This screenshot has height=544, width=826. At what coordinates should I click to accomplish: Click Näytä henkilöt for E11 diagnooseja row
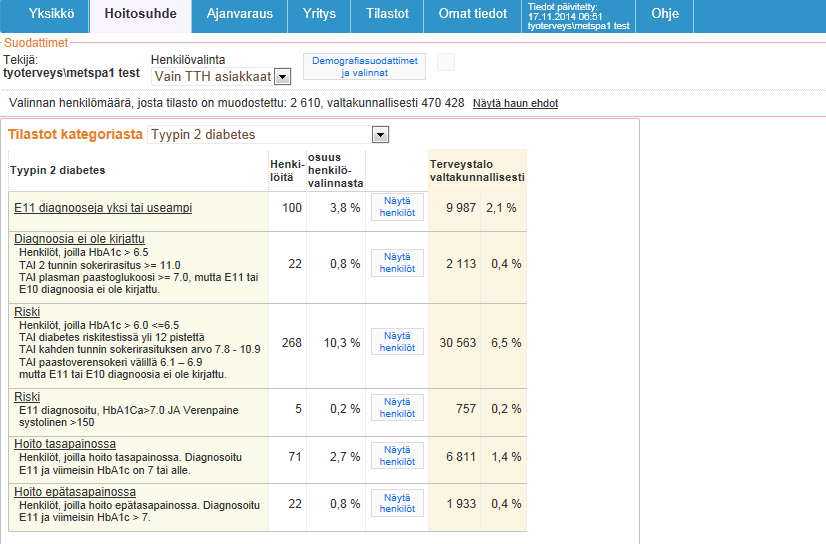pos(397,207)
